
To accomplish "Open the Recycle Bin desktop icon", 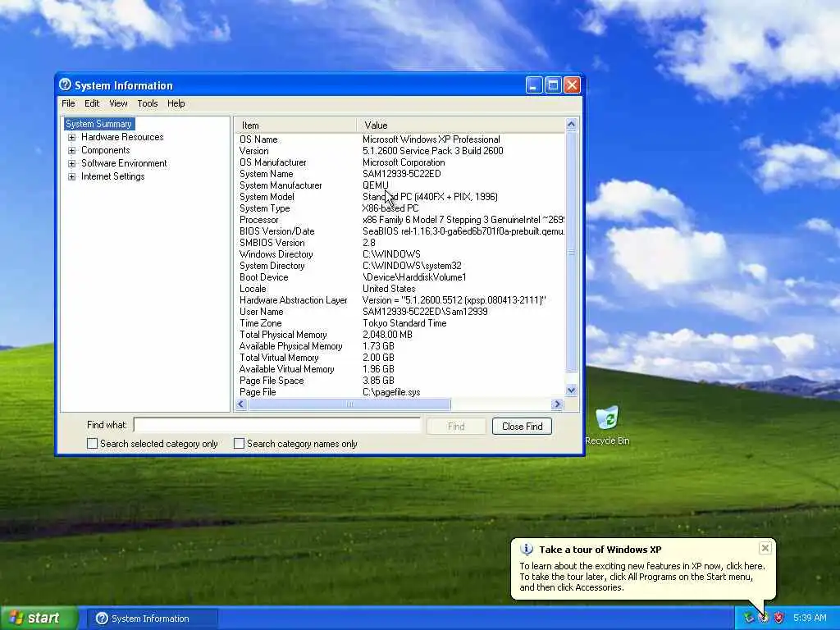I will [x=608, y=426].
